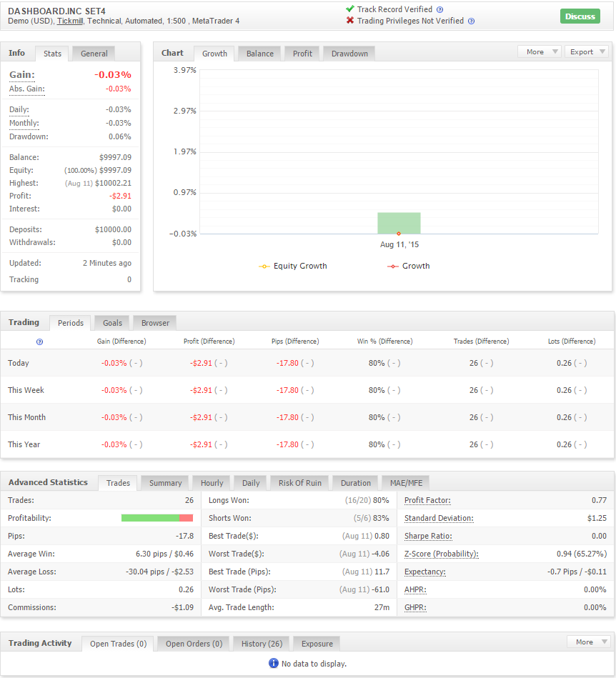Switch to Info Stats tab

pos(52,54)
